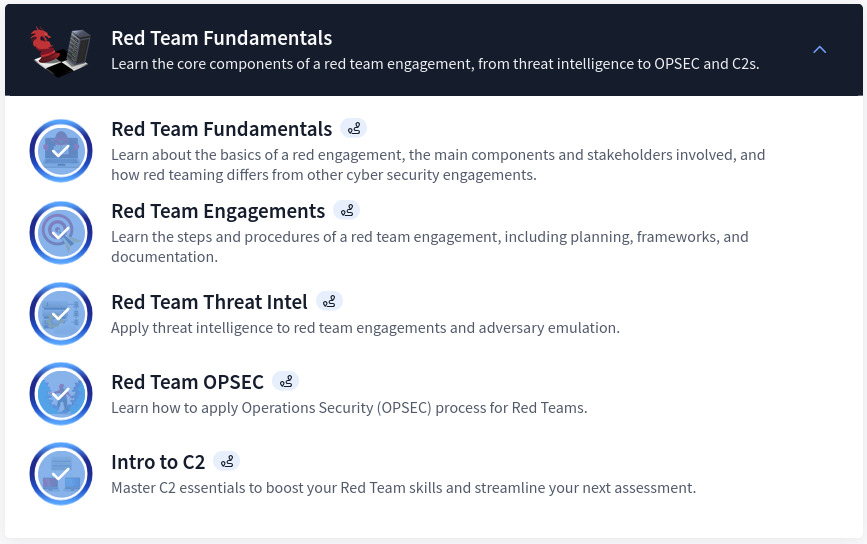Click the Red Team Engagements room icon
867x544 pixels.
pos(61,232)
